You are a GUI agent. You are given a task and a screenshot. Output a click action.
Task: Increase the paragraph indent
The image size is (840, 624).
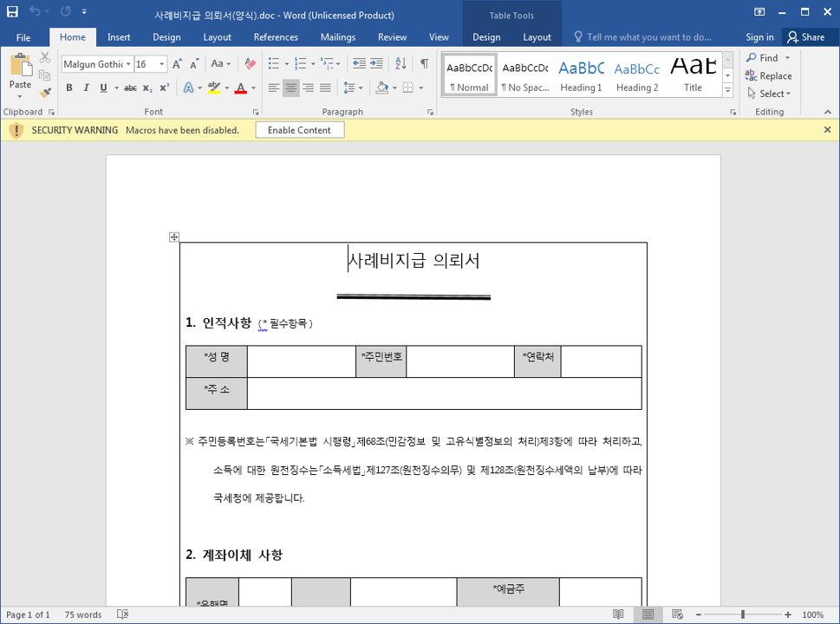[x=376, y=64]
